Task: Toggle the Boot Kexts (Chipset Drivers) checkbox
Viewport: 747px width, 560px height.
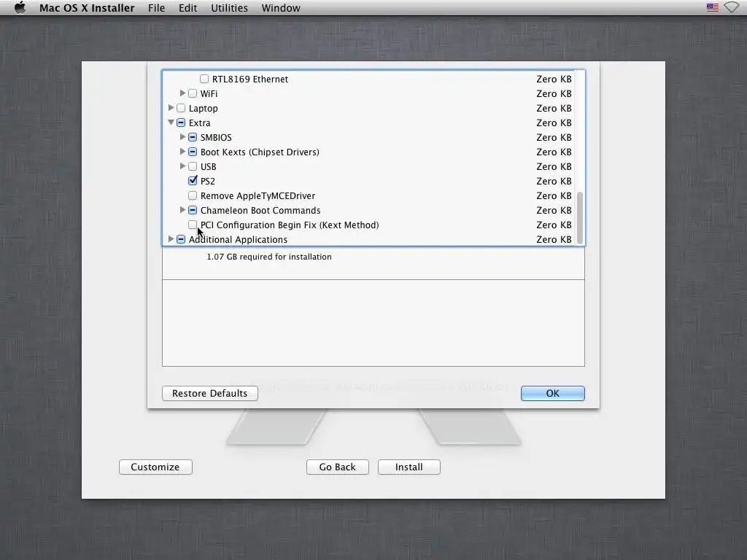Action: pyautogui.click(x=193, y=152)
